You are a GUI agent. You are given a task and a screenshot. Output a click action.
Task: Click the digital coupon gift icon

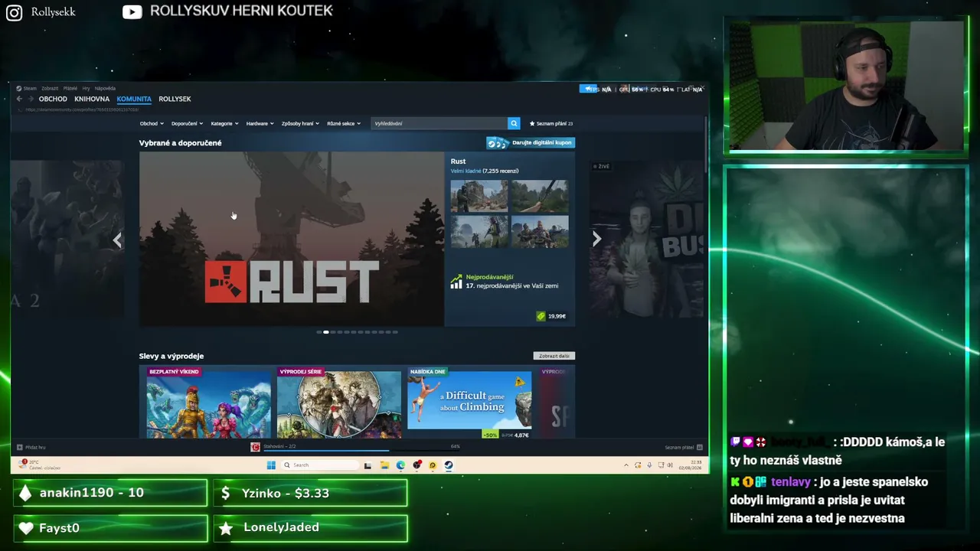click(x=498, y=142)
